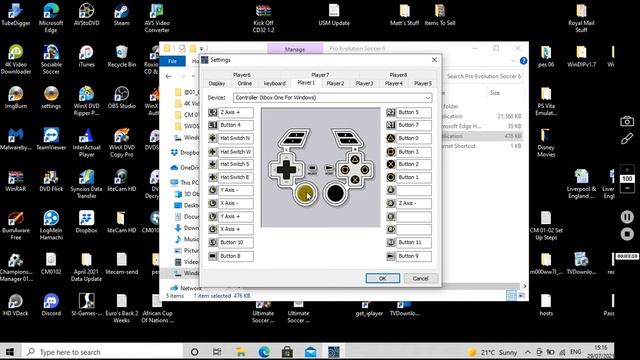This screenshot has height=360, width=640.
Task: Click the right shoulder buttons on diagram
Action: (347, 138)
